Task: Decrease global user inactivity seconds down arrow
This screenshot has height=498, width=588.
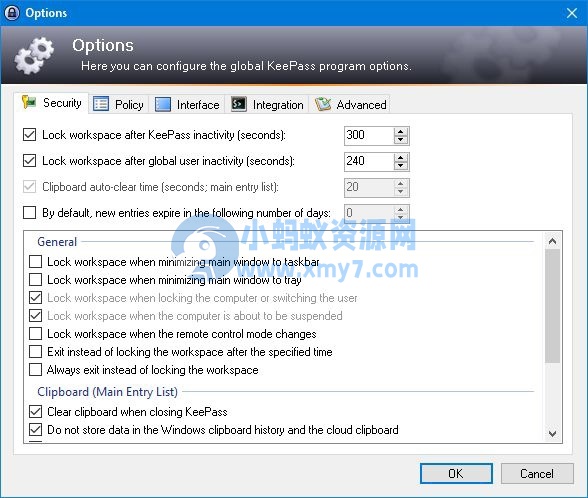Action: (x=400, y=166)
